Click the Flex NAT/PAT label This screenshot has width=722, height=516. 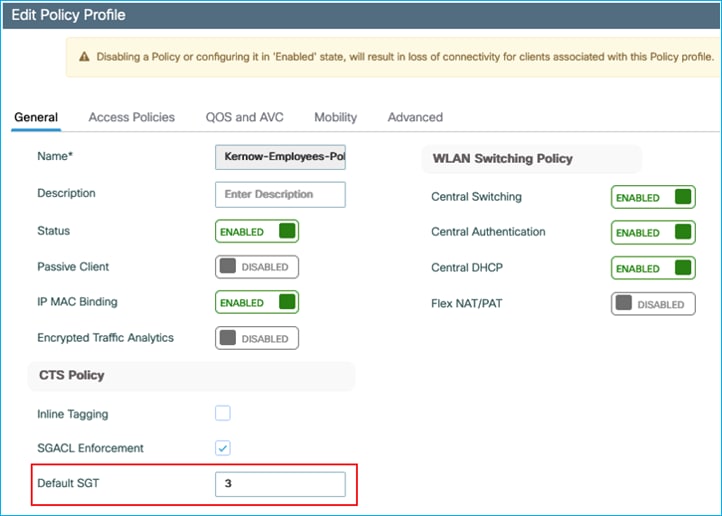[466, 304]
